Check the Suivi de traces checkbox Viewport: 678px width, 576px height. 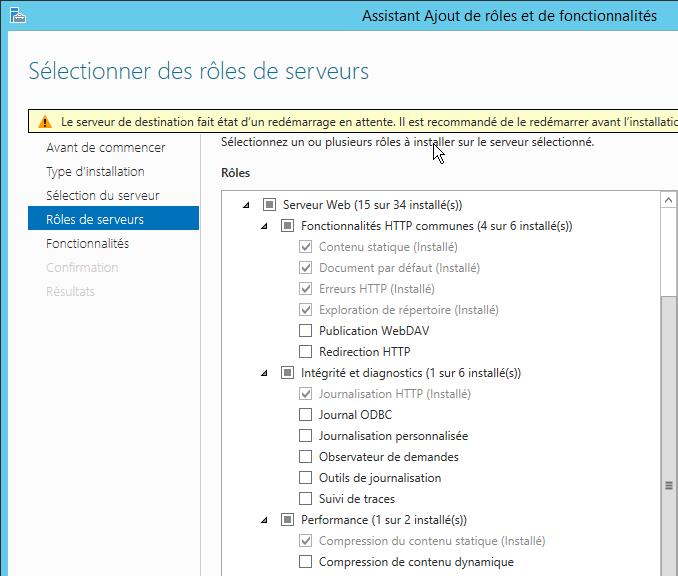click(305, 499)
